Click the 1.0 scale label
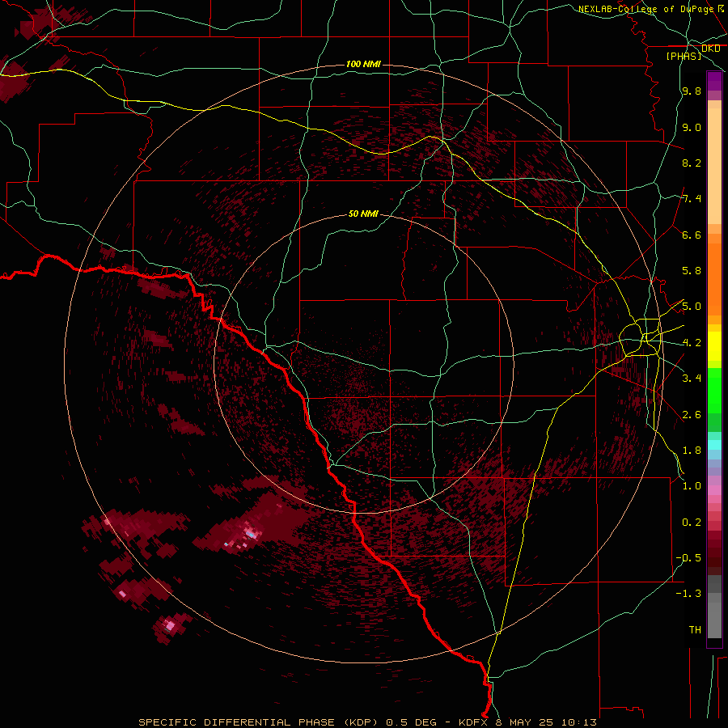This screenshot has width=728, height=728. click(692, 485)
